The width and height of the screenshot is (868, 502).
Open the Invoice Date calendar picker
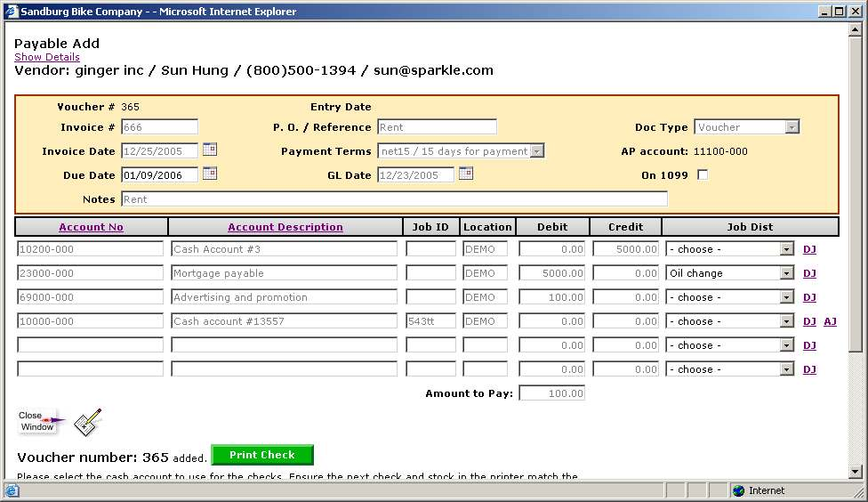point(210,150)
